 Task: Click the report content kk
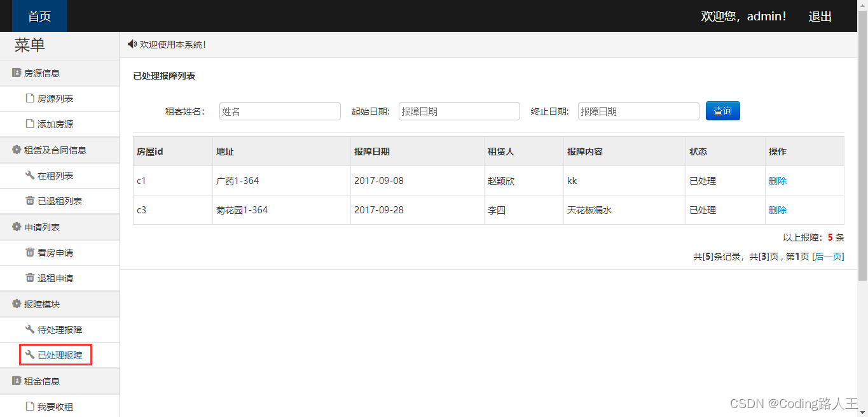click(x=572, y=181)
